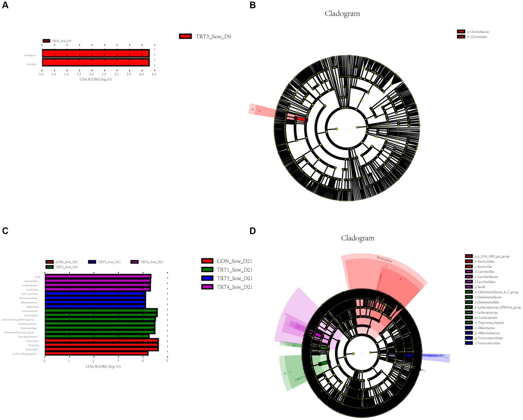Click the 'h: Christensenellaceae_R_7_group' legend text
The image size is (523, 420).
(496, 292)
